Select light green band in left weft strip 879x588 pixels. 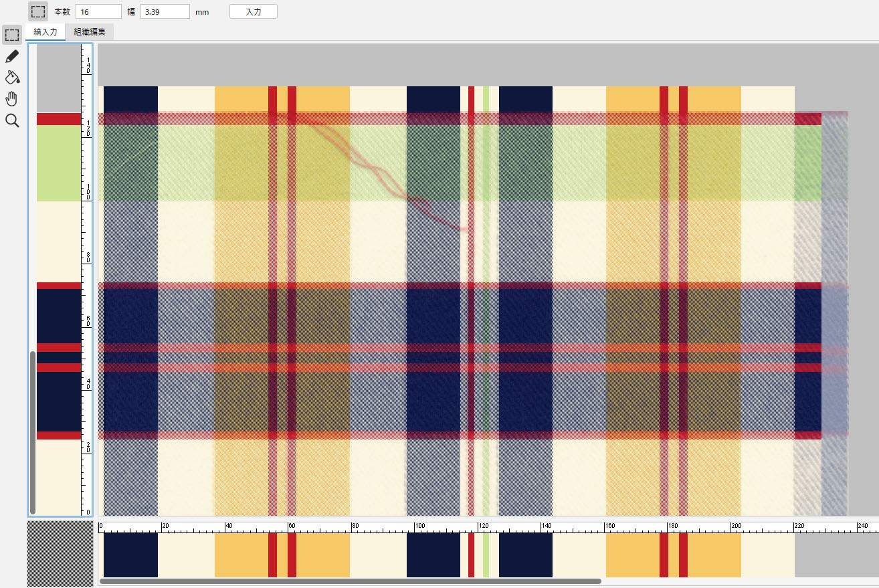pos(59,163)
